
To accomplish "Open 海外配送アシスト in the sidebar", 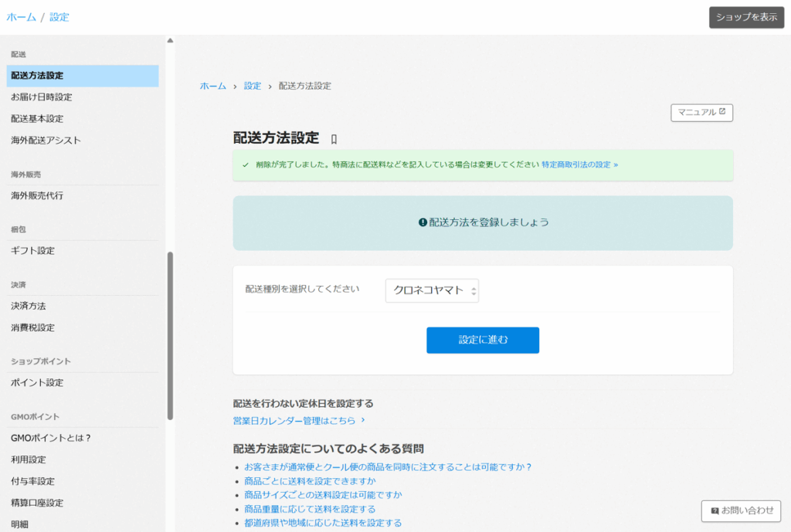I will point(46,141).
